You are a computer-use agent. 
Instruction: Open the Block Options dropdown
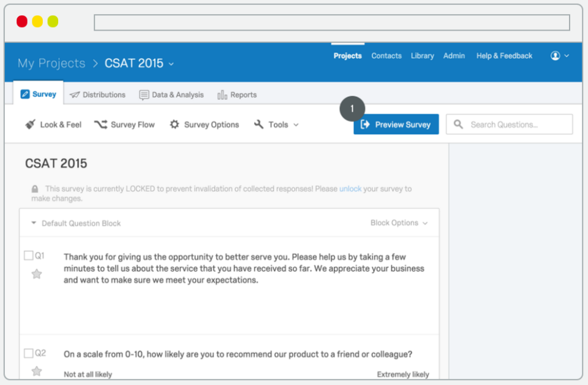tap(399, 223)
